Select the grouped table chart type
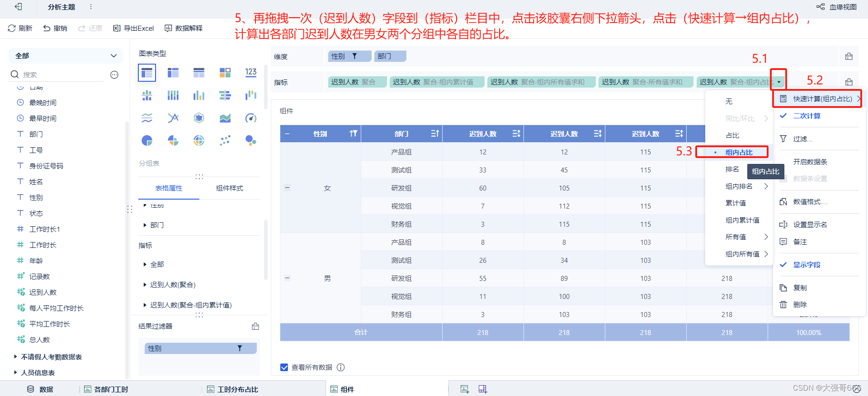This screenshot has height=396, width=868. (147, 73)
